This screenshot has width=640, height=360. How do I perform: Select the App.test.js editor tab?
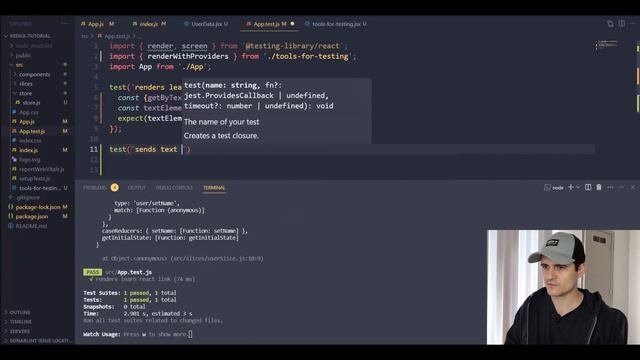[x=269, y=24]
